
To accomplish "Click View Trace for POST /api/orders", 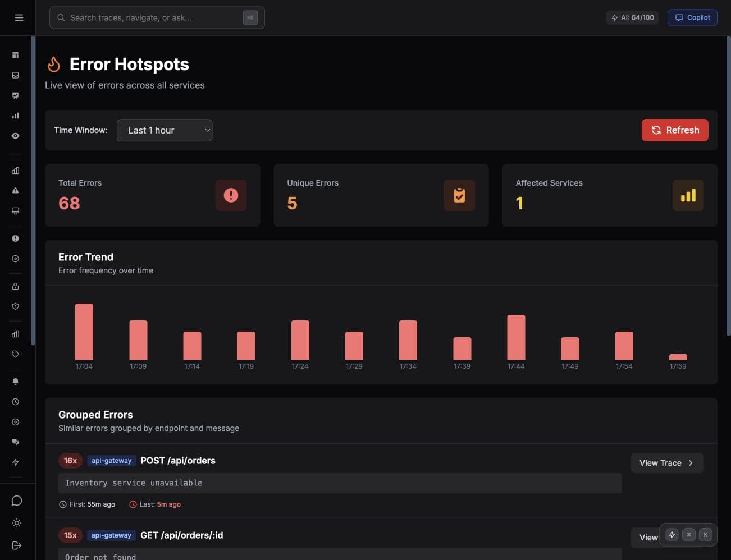I will click(x=667, y=463).
